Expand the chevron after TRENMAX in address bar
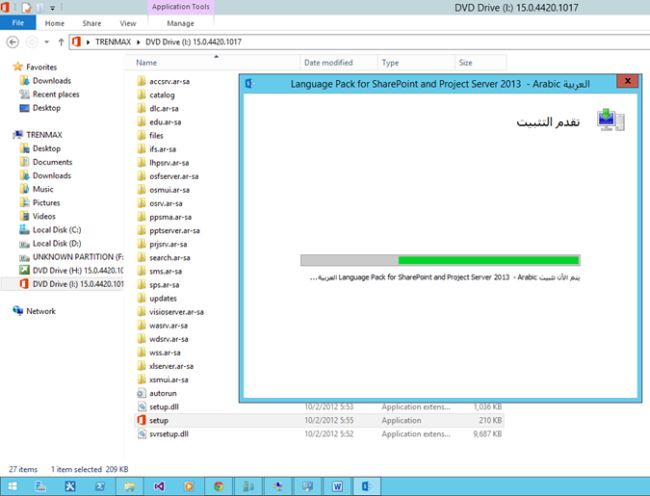This screenshot has width=650, height=496. pyautogui.click(x=138, y=42)
